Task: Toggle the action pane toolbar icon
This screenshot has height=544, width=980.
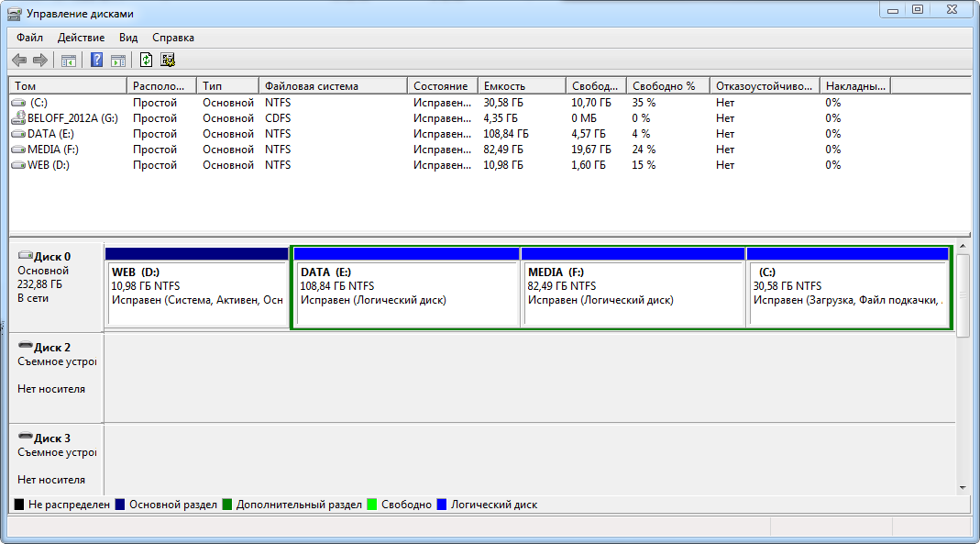Action: click(118, 60)
